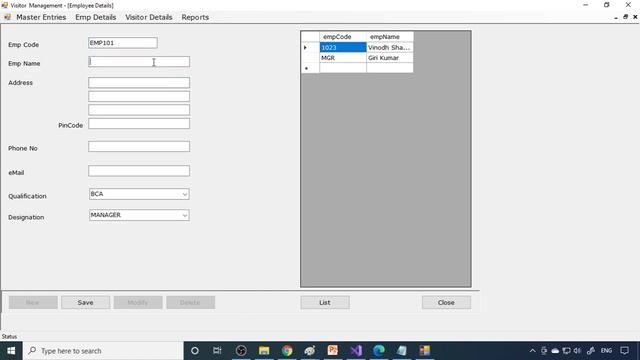Click the Emp Code input field
This screenshot has width=640, height=360.
[x=122, y=43]
